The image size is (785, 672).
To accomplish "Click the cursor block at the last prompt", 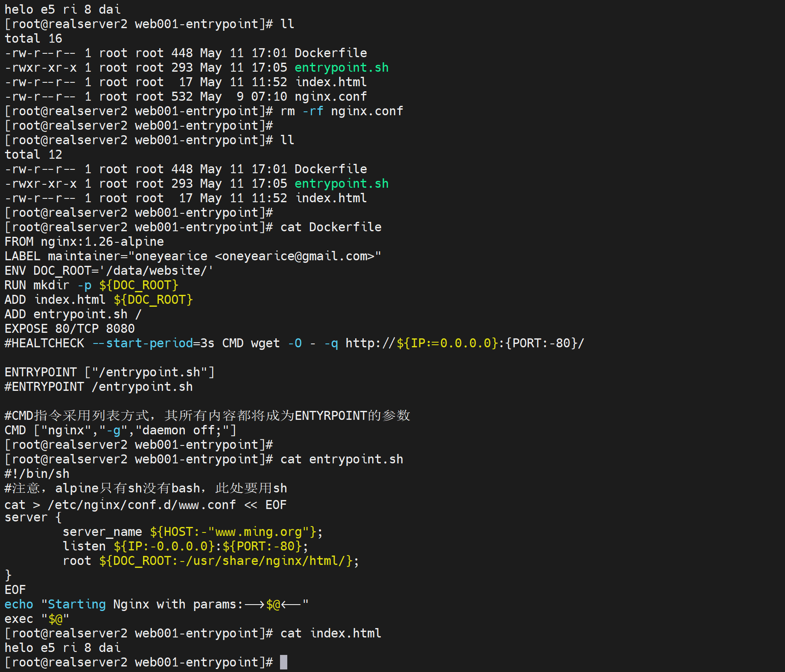I will [283, 662].
